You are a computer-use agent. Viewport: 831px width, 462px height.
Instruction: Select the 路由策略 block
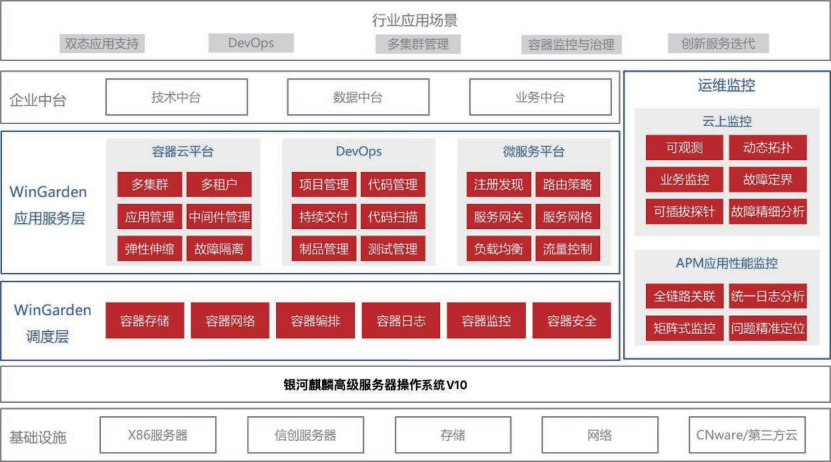click(x=568, y=184)
